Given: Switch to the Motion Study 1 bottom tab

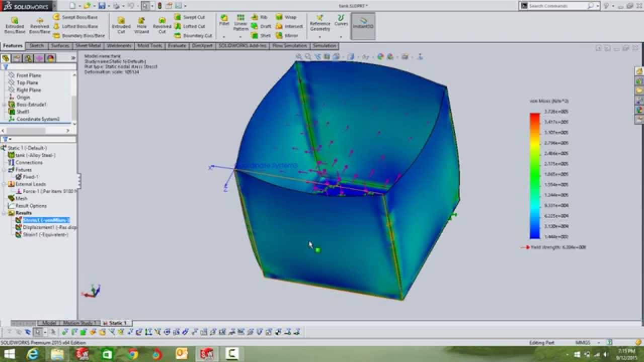Looking at the screenshot, I should pos(80,323).
